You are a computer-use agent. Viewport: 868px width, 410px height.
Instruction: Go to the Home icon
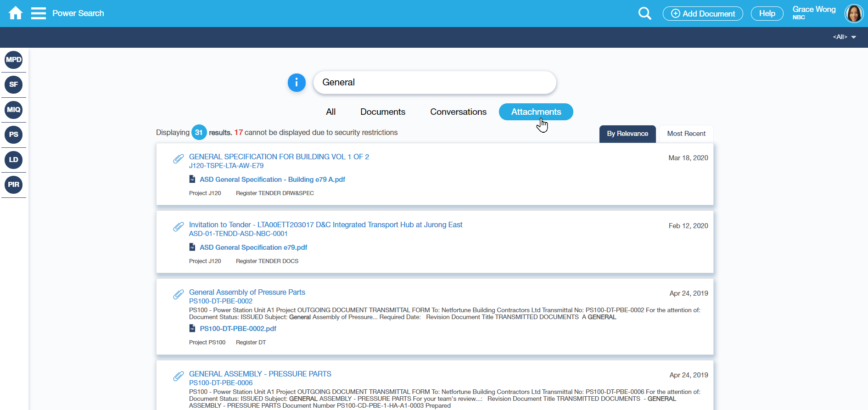[16, 13]
